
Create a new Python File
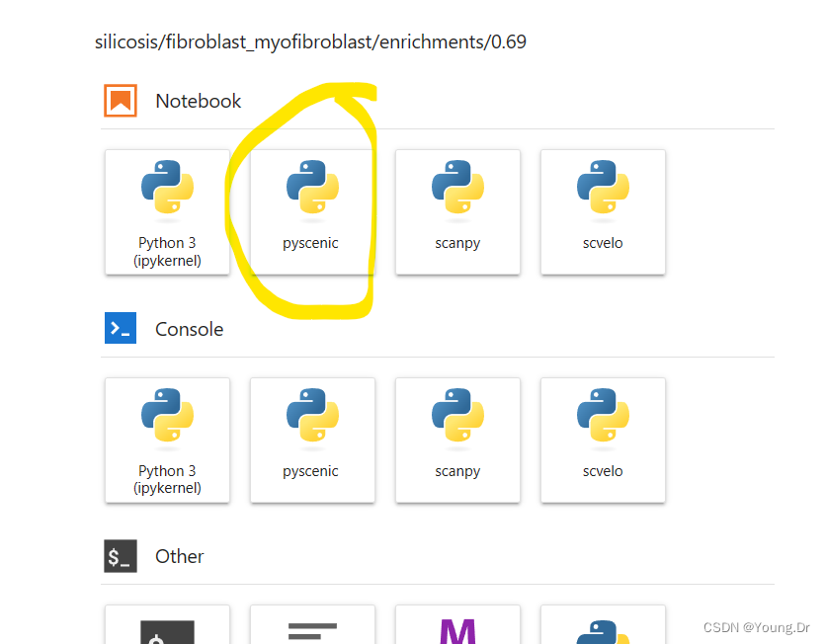coord(603,625)
